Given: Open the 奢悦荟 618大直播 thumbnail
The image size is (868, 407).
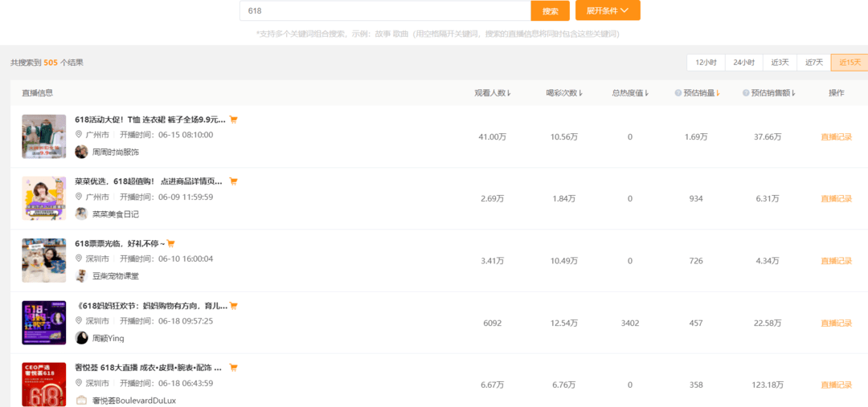Looking at the screenshot, I should tap(43, 384).
